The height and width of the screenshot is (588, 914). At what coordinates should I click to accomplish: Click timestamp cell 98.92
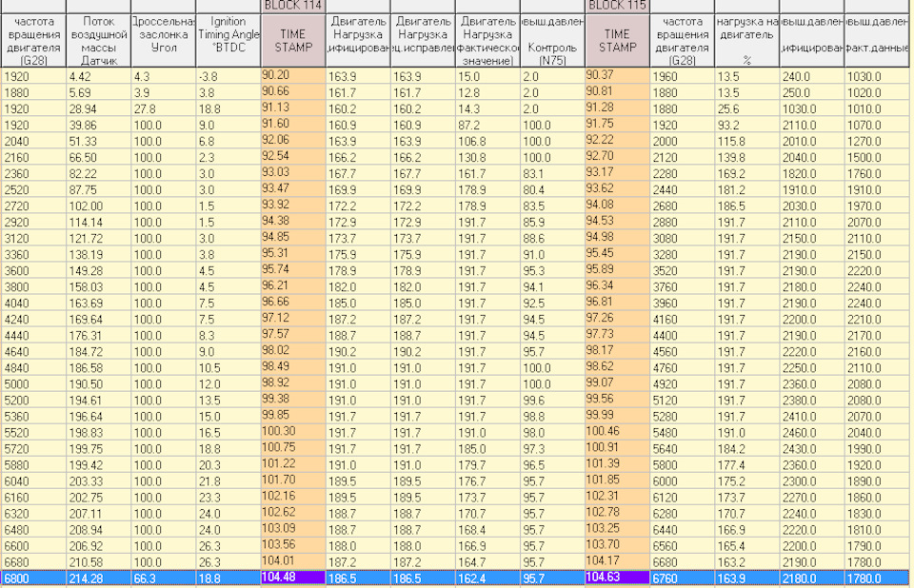pos(293,383)
